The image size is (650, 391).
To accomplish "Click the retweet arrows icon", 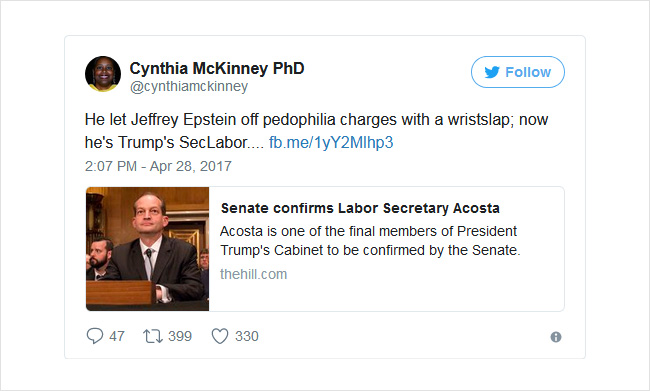I will point(153,336).
